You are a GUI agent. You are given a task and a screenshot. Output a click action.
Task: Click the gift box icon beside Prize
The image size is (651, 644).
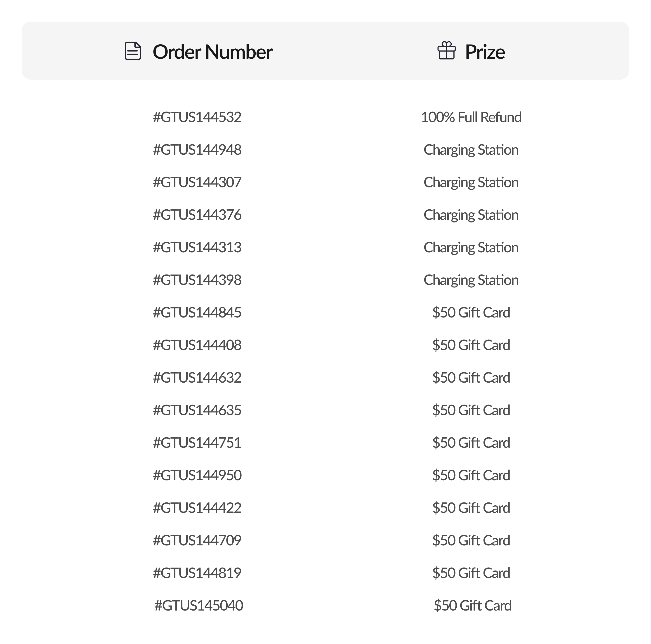pyautogui.click(x=446, y=51)
